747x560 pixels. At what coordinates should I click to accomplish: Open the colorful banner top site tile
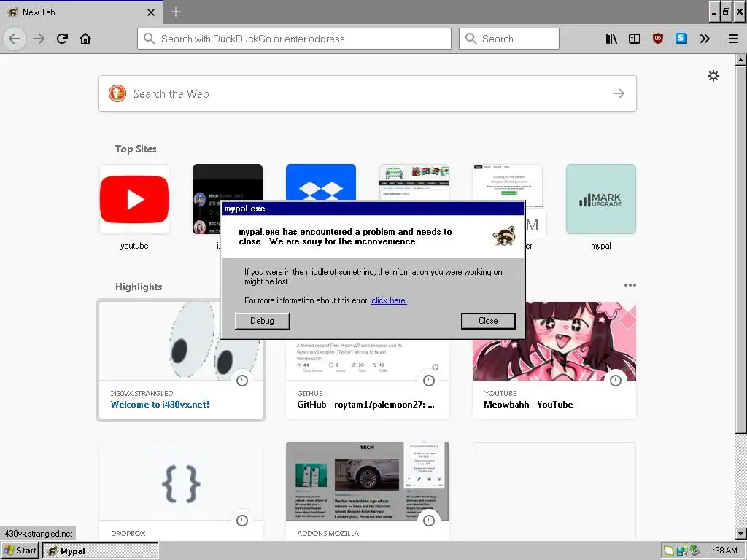[x=414, y=183]
